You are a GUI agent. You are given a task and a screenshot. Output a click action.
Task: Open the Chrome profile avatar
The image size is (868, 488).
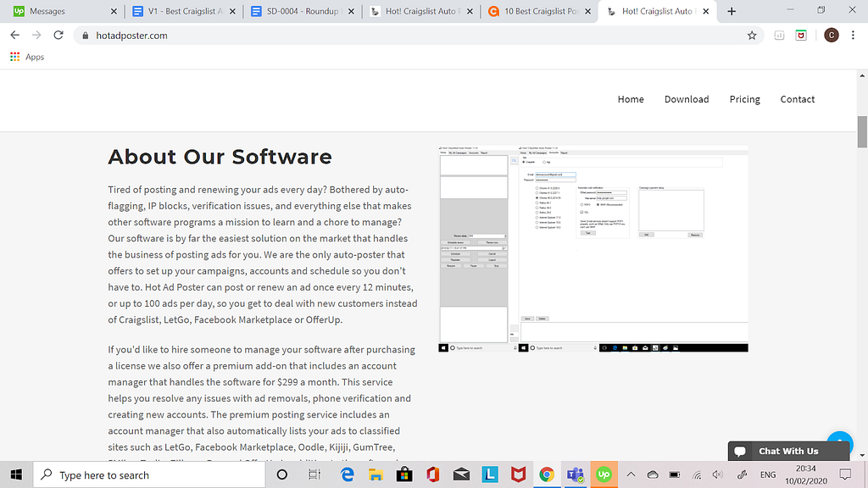coord(831,36)
